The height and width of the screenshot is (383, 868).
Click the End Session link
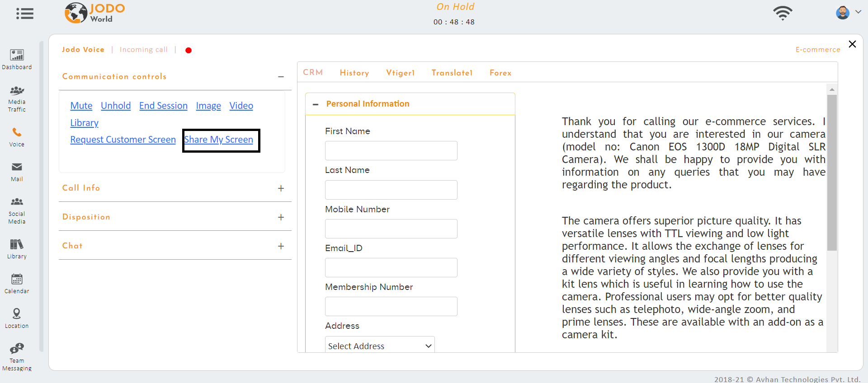[163, 106]
